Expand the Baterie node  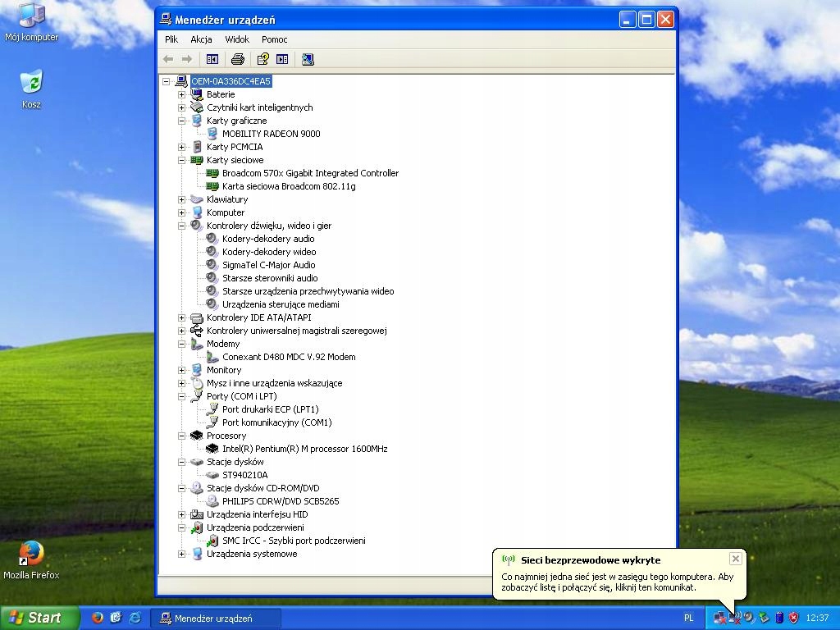(x=181, y=95)
